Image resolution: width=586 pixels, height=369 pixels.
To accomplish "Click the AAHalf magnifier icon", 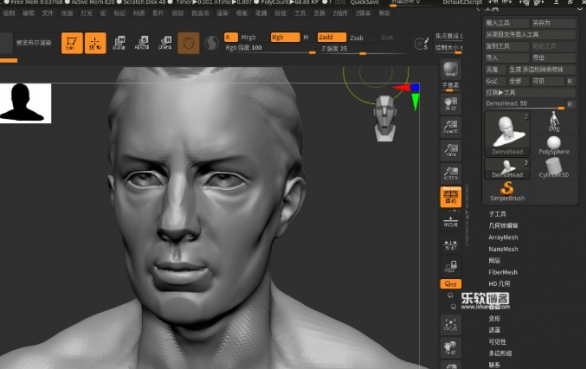I will point(450,173).
